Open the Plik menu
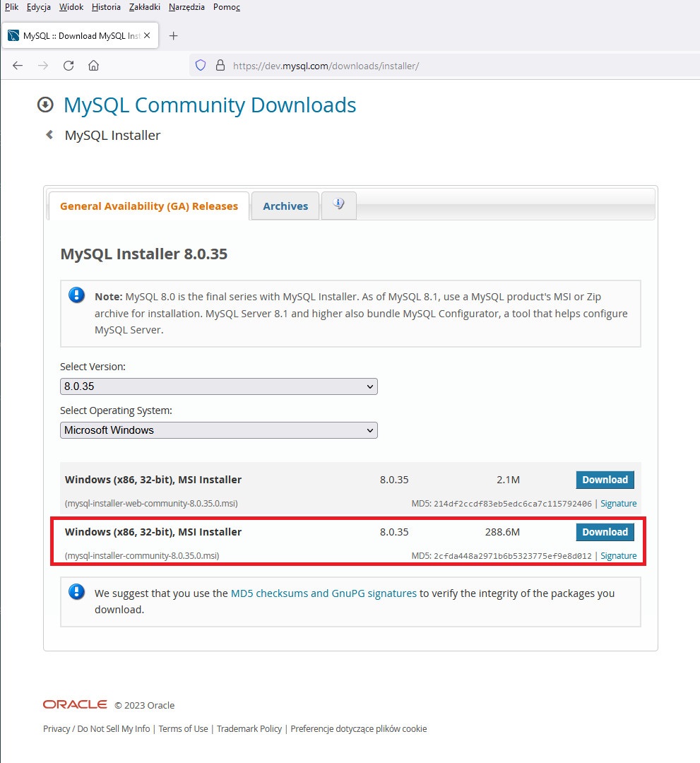Viewport: 700px width, 763px height. pyautogui.click(x=12, y=7)
